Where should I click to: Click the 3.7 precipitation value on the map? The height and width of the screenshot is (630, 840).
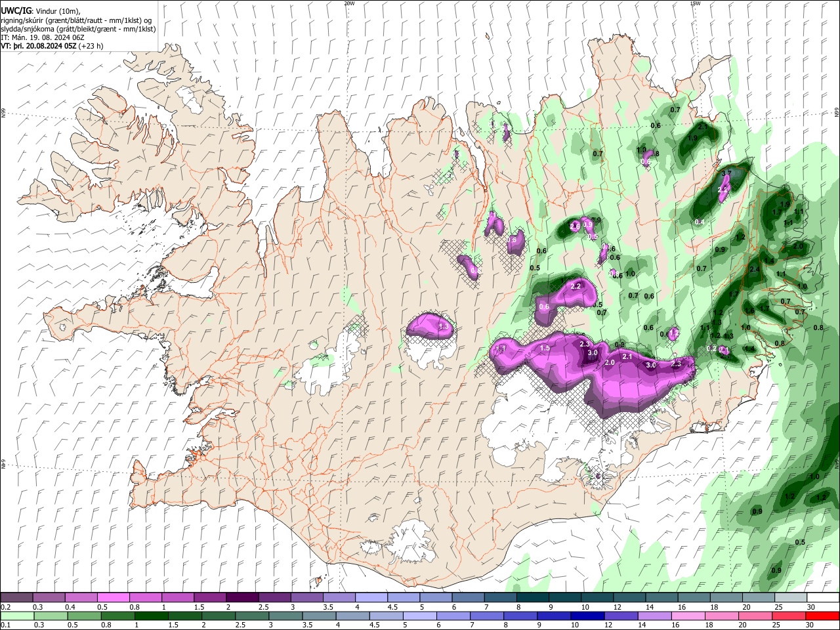point(726,173)
